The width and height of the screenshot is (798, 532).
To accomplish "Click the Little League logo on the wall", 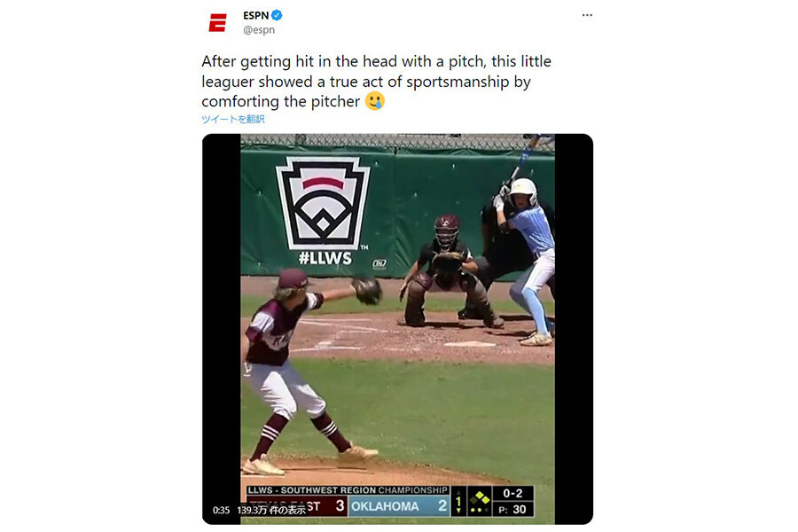I will (x=323, y=202).
